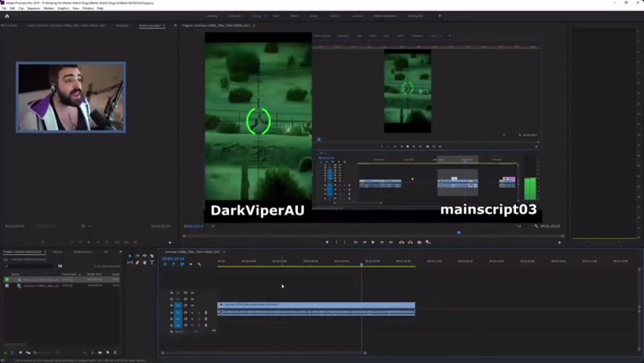Add a marker from the Program monitor controls
The height and width of the screenshot is (363, 644).
click(327, 242)
